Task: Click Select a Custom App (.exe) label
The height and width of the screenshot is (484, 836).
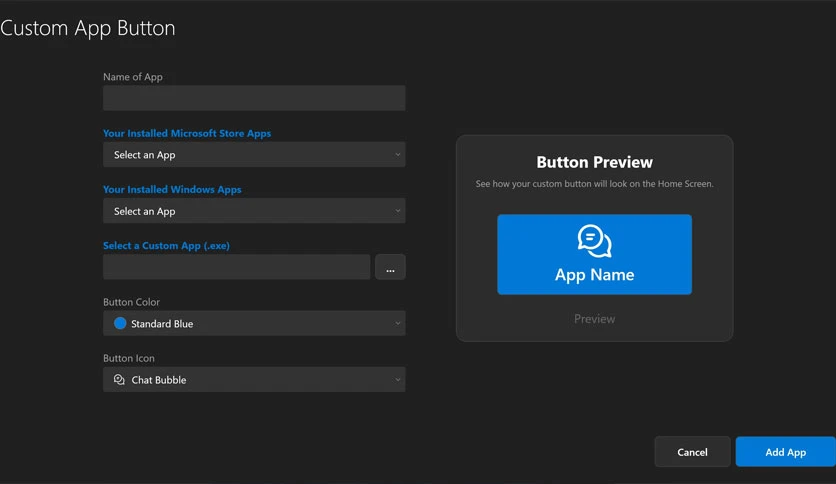Action: coord(166,246)
